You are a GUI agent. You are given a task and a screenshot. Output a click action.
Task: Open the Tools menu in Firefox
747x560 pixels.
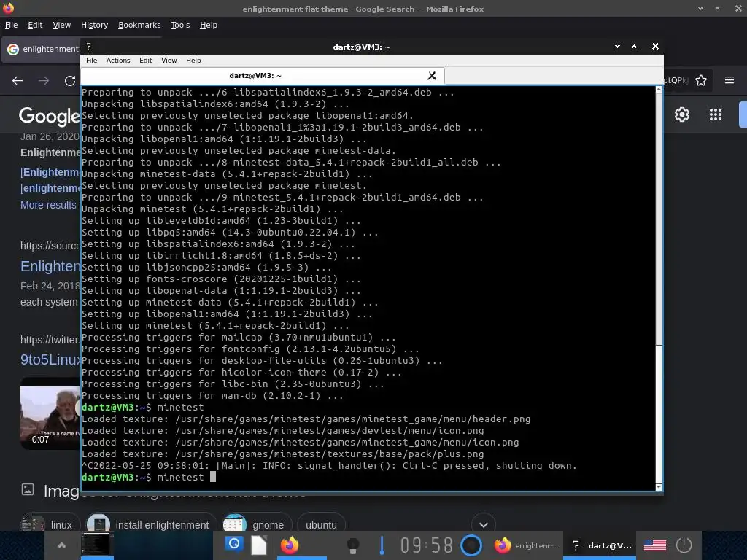click(x=180, y=25)
